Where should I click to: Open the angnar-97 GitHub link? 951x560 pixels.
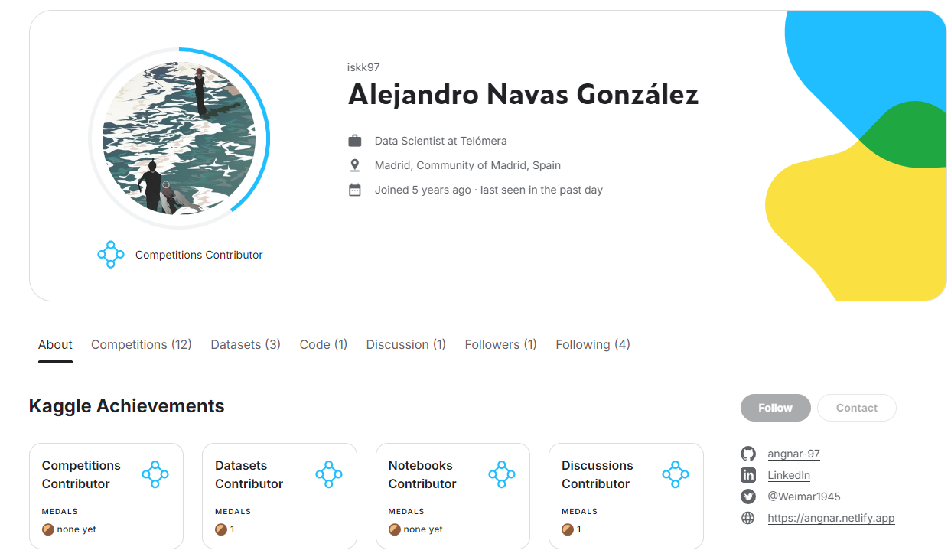(x=793, y=454)
